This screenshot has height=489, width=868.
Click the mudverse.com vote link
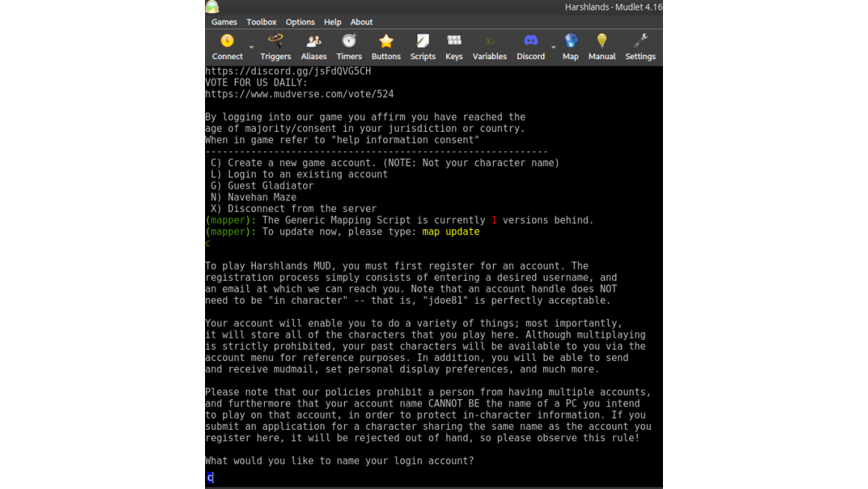[299, 94]
